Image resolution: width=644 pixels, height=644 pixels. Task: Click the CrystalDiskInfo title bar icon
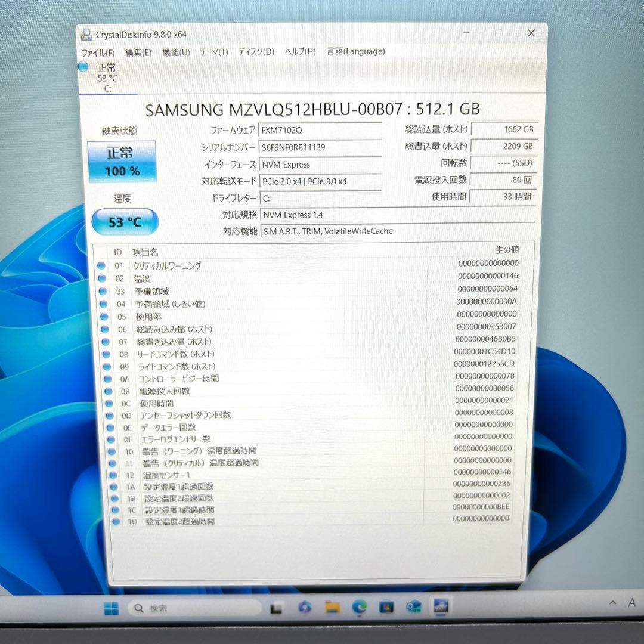[x=86, y=35]
